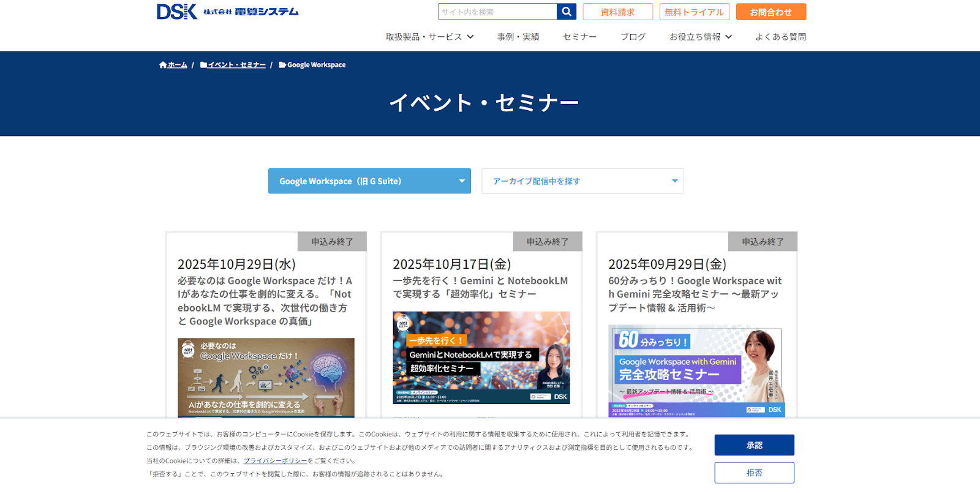
Task: Open the Google Workspace (旧 G Suite) dropdown
Action: (x=369, y=181)
